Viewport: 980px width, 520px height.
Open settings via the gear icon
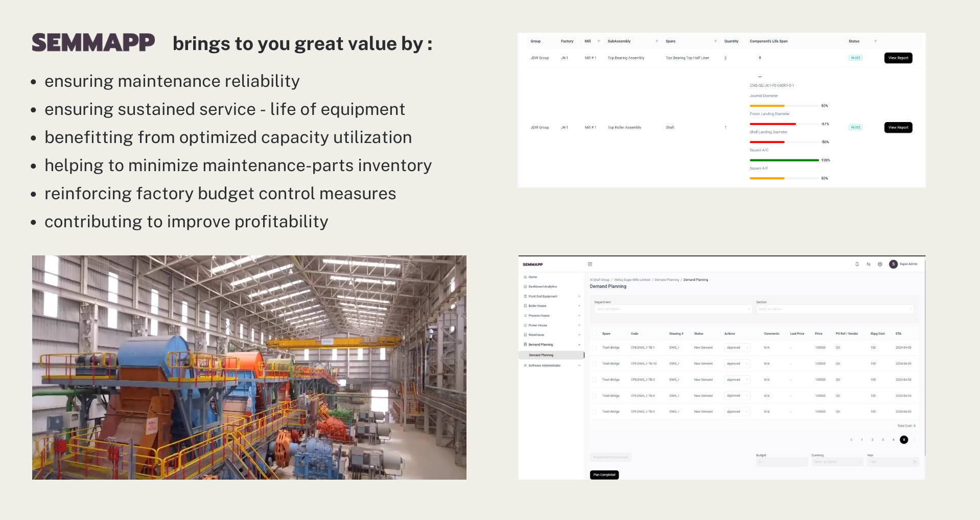point(880,264)
